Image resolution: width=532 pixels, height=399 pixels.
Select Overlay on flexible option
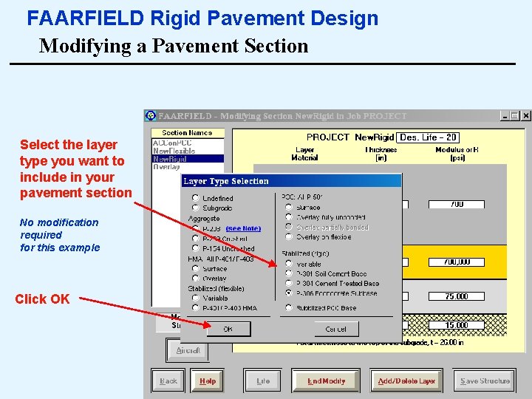pos(289,237)
